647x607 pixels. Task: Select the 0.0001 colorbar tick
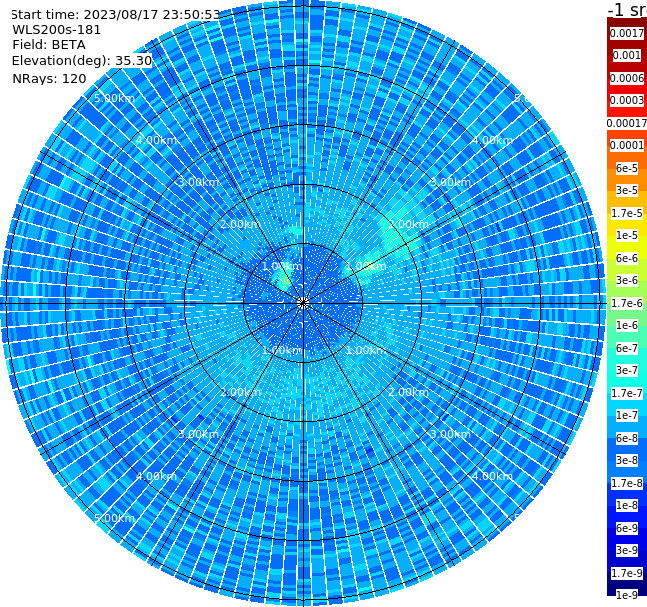(x=627, y=145)
